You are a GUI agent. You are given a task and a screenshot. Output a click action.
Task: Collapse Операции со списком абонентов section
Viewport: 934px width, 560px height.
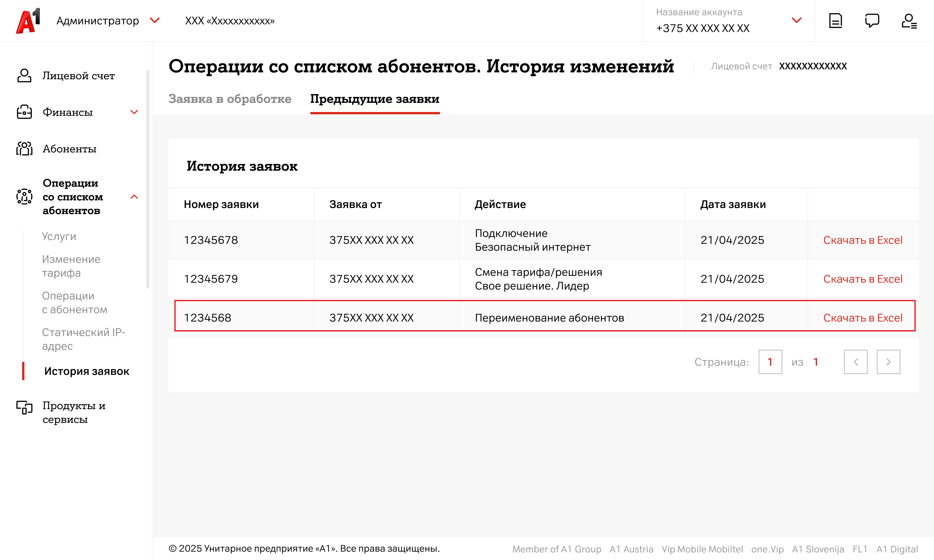[x=134, y=197]
